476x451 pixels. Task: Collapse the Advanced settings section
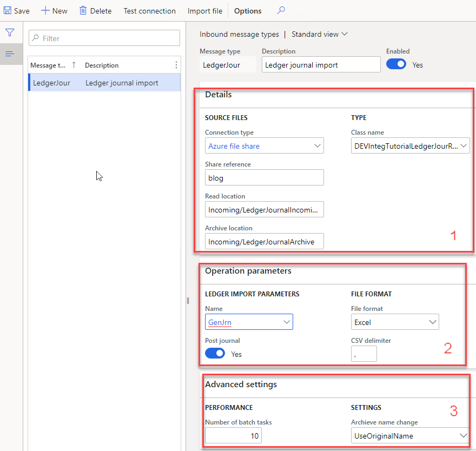(x=241, y=384)
